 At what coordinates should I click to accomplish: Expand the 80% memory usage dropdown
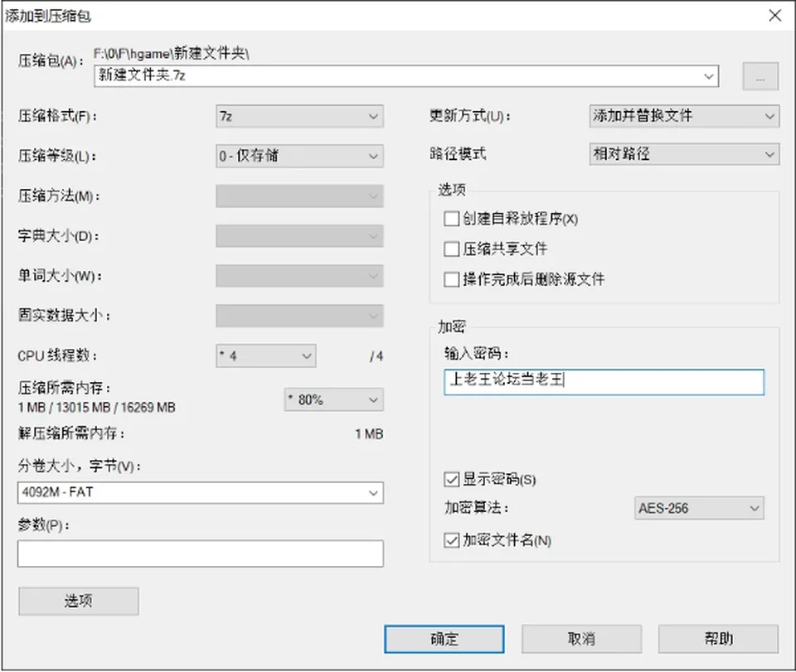click(333, 399)
